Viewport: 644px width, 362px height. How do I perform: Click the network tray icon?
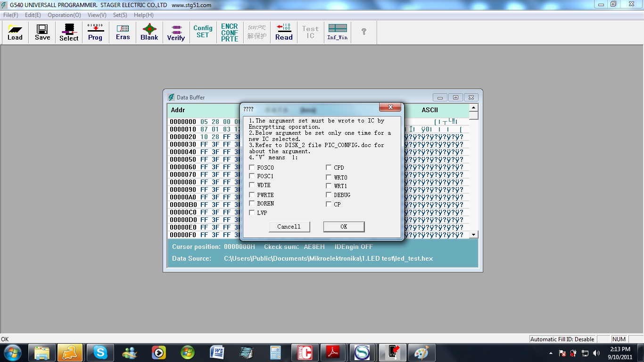[x=585, y=353]
